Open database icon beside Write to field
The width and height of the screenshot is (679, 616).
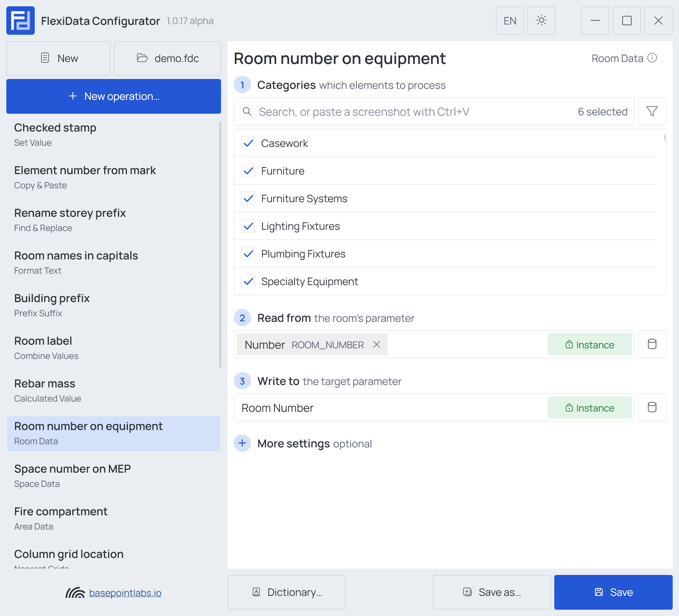pos(652,408)
